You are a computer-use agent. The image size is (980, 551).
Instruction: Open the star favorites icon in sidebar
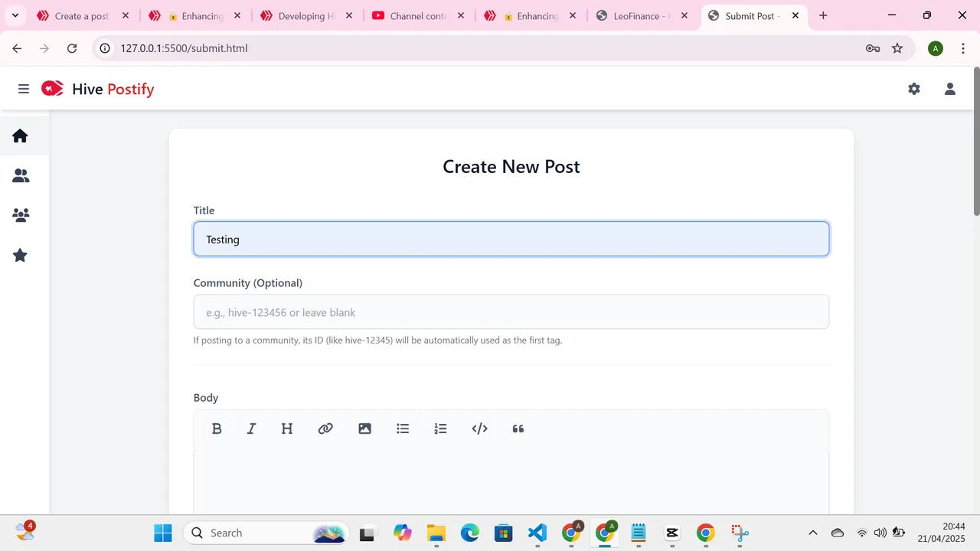(21, 255)
